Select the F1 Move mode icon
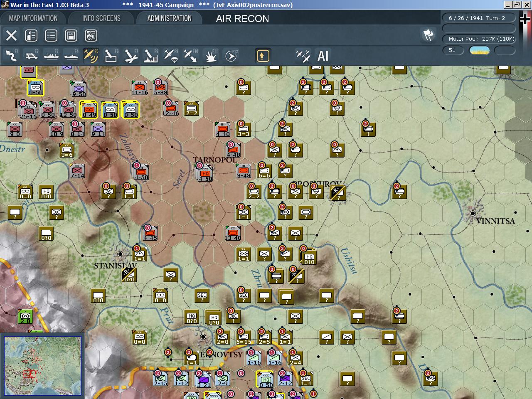532x399 pixels. coord(11,55)
